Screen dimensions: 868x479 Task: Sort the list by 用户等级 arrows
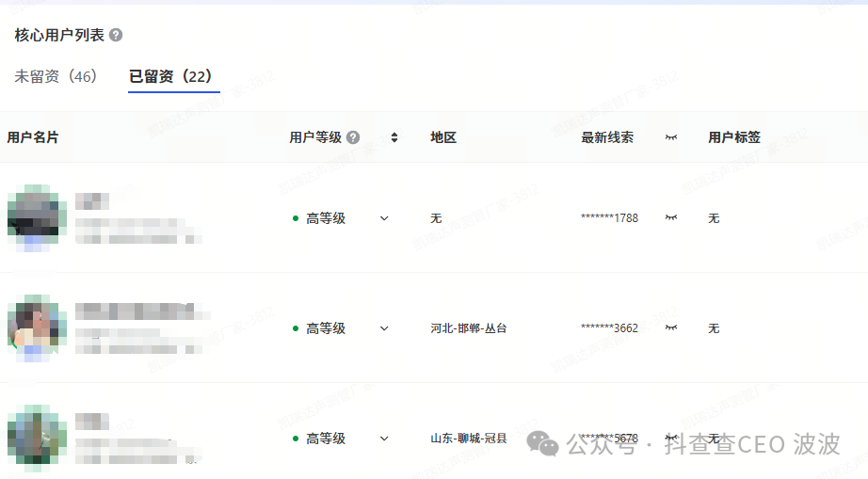[394, 137]
